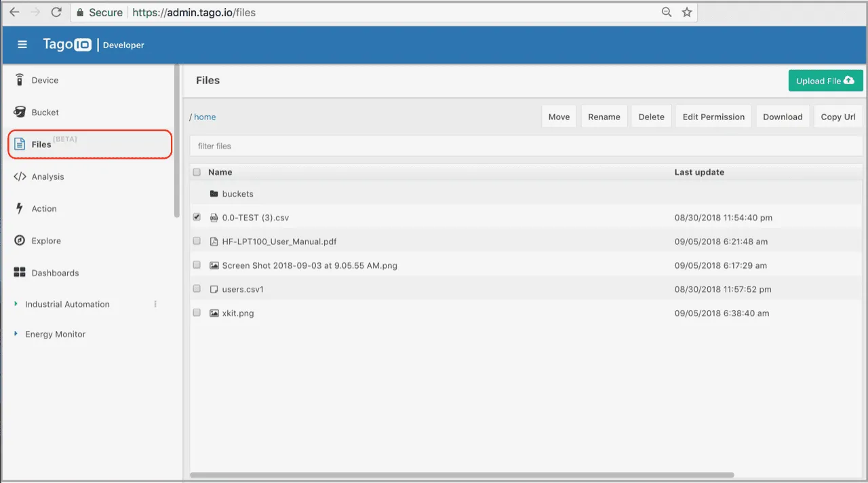868x483 pixels.
Task: Open options for Industrial Automation via dots
Action: (155, 304)
